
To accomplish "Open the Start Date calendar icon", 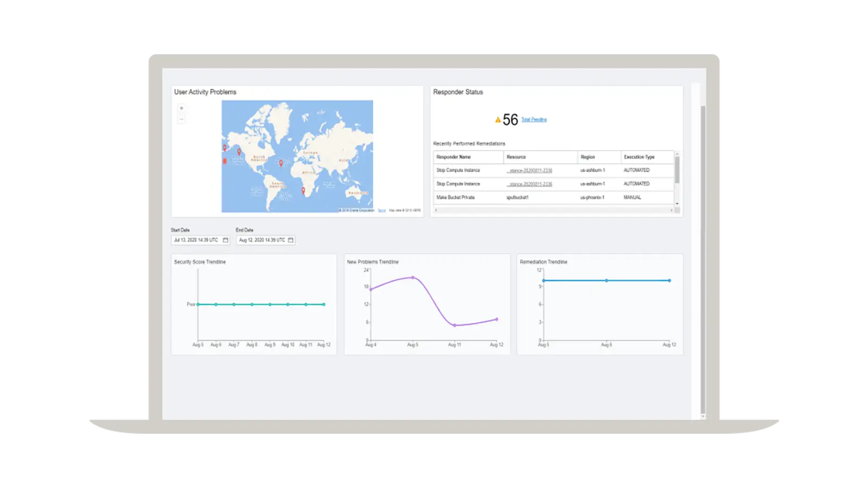I will coord(226,240).
